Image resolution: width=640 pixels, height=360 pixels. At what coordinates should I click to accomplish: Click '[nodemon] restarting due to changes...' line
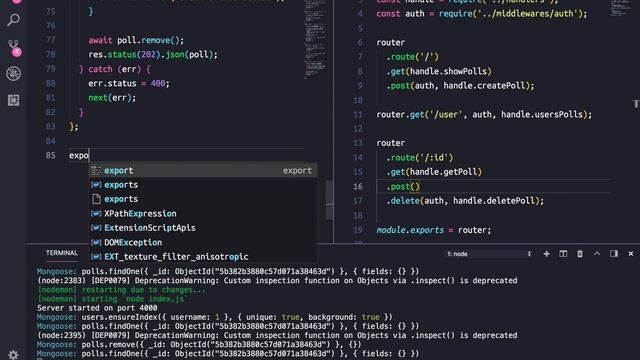[122, 290]
